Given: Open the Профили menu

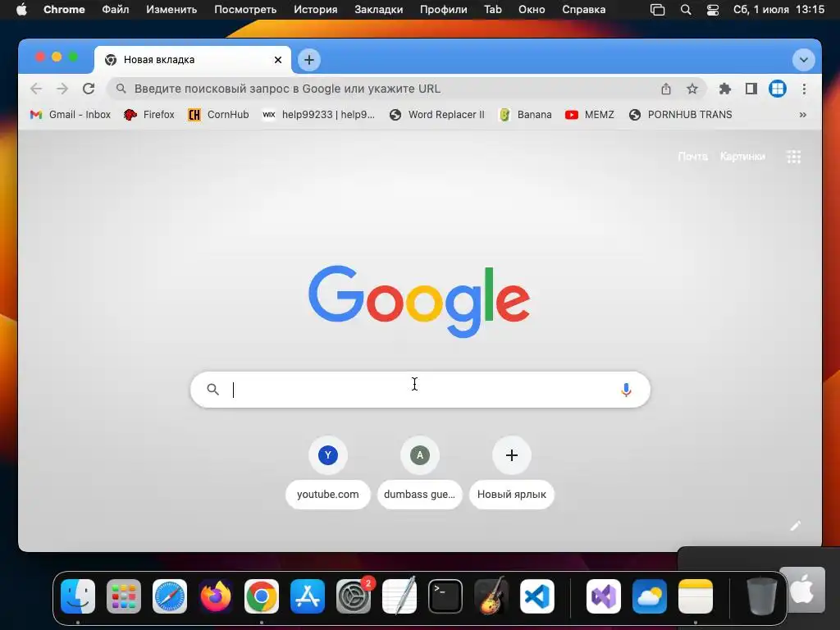Looking at the screenshot, I should click(443, 10).
